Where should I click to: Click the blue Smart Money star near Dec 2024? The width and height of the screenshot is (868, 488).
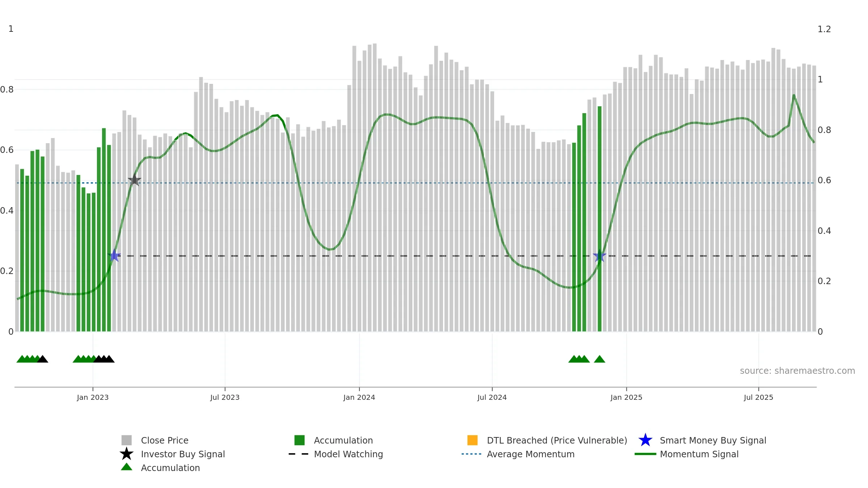pyautogui.click(x=599, y=256)
